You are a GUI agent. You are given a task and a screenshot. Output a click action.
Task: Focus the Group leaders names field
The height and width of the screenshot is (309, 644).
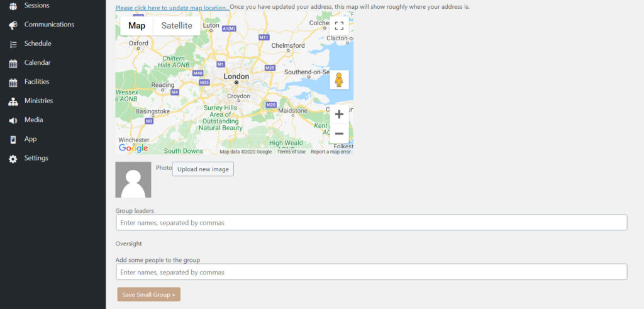point(371,223)
